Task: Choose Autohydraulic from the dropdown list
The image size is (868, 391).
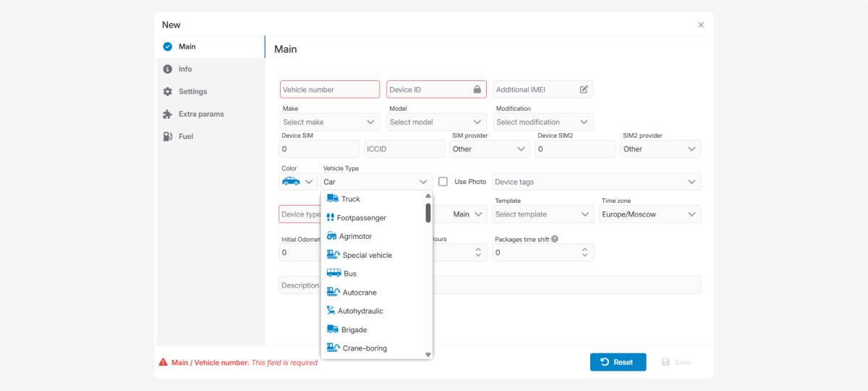Action: click(x=360, y=311)
